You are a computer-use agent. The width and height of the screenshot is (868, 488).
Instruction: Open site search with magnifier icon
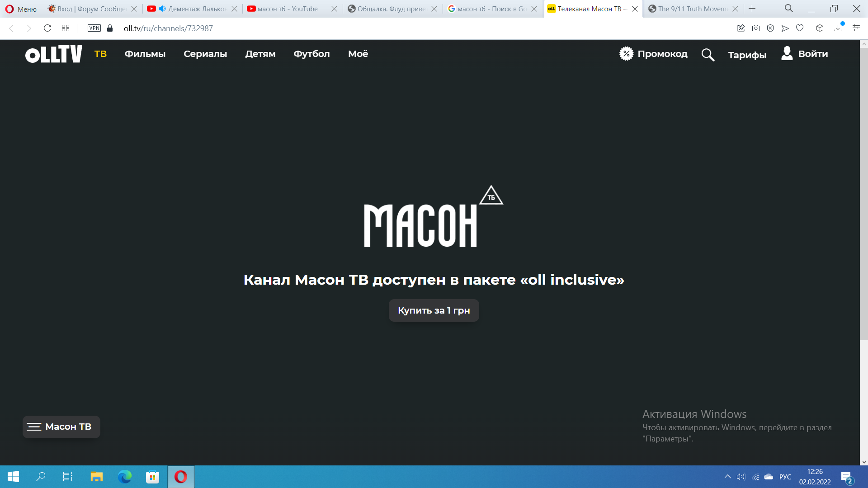708,55
